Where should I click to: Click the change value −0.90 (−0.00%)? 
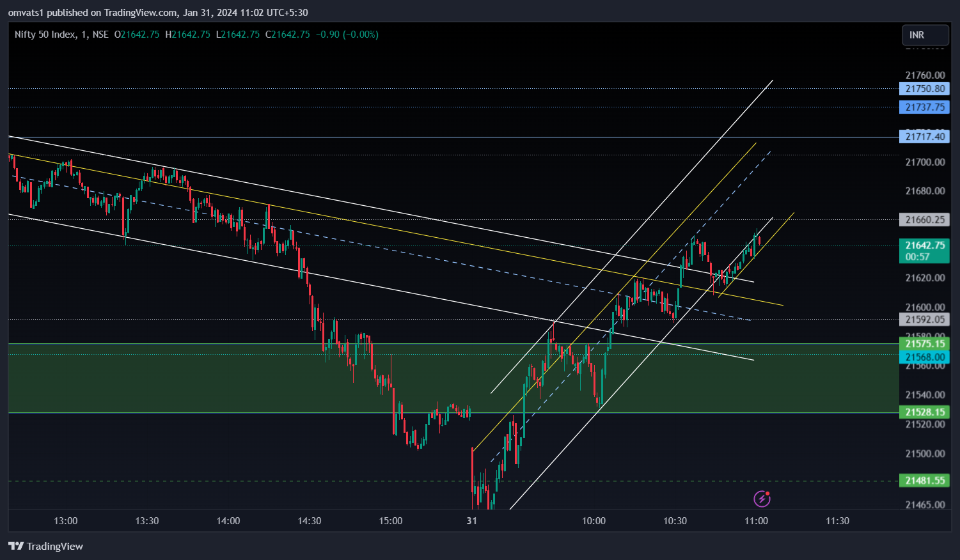tap(347, 35)
